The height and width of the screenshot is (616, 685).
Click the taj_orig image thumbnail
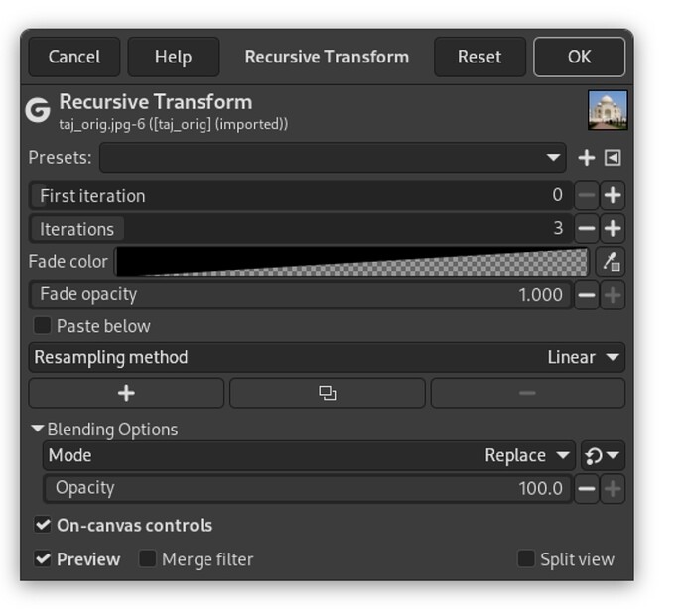(608, 111)
